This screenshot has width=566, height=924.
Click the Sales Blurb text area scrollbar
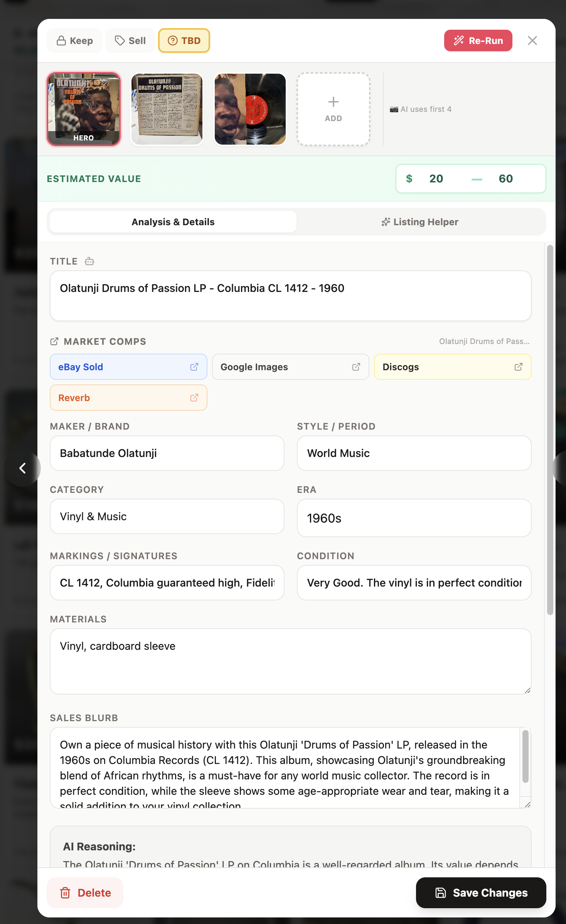click(x=525, y=757)
